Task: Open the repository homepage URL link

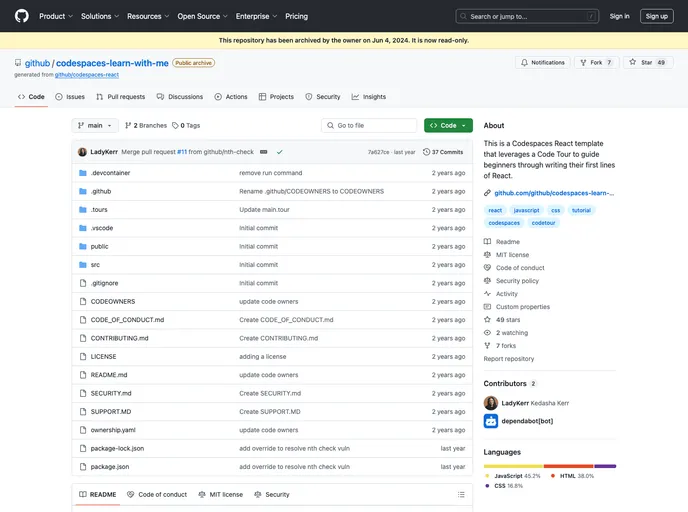Action: (554, 193)
